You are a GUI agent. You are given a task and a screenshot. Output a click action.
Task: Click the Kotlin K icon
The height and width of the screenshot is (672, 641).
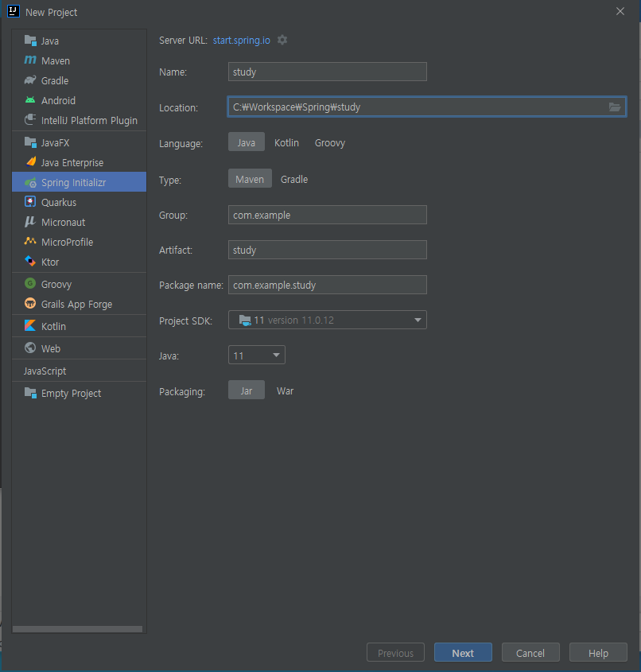(30, 326)
